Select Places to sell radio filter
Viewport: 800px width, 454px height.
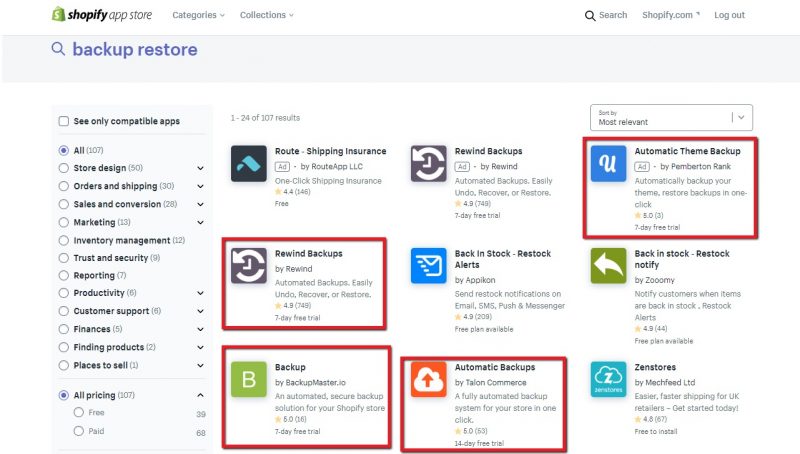pyautogui.click(x=64, y=366)
